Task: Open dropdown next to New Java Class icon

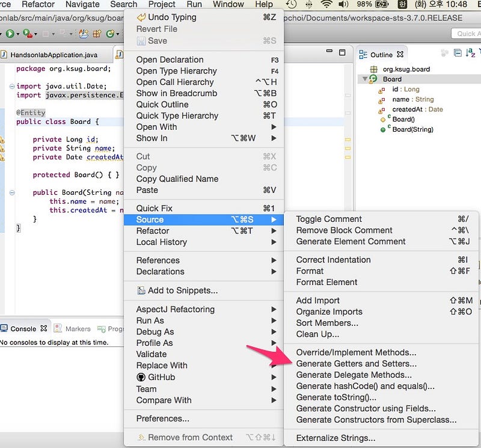Action: [117, 34]
